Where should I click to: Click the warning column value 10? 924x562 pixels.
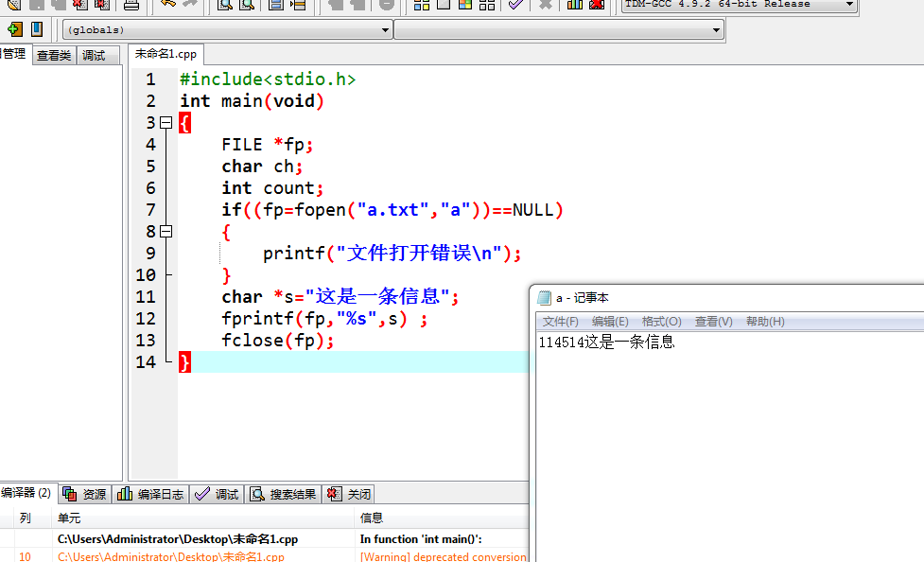pos(25,556)
